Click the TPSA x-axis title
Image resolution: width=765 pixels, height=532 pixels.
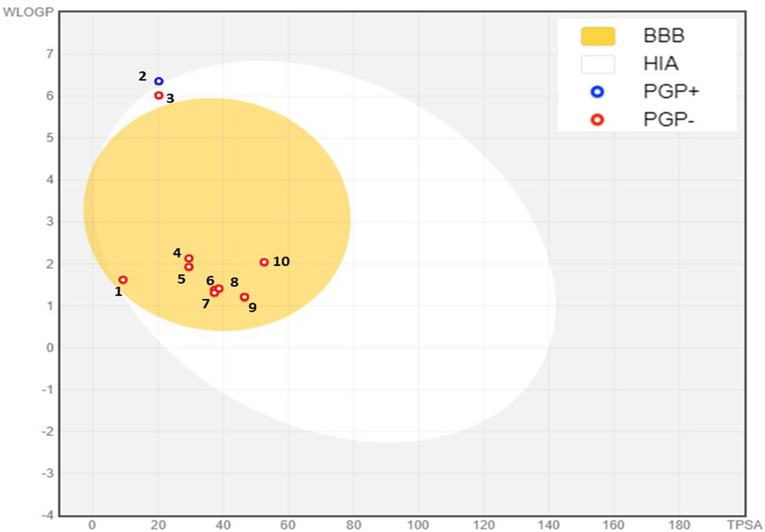745,525
